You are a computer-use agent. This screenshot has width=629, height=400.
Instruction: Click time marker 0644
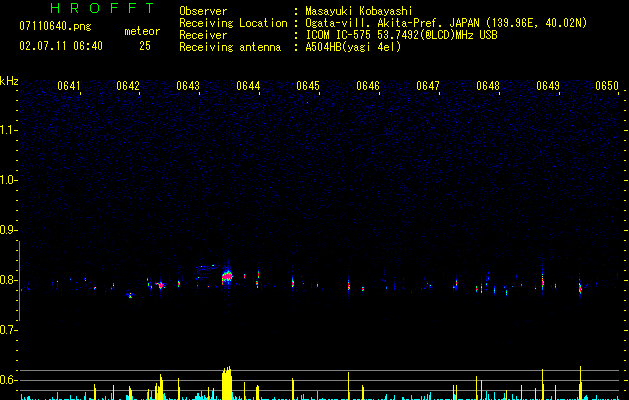point(248,86)
